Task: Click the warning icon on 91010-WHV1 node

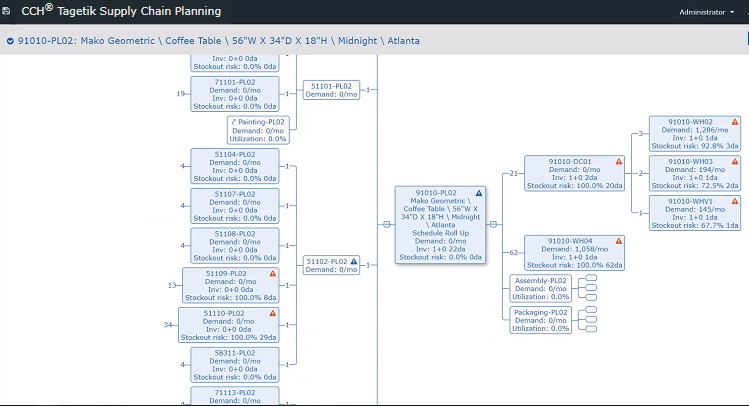Action: point(735,201)
